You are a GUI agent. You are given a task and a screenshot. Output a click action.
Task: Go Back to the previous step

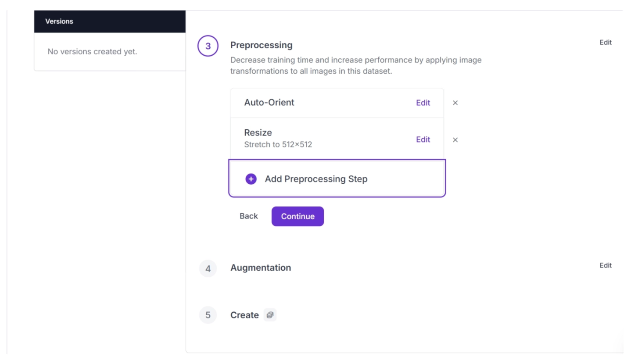248,216
